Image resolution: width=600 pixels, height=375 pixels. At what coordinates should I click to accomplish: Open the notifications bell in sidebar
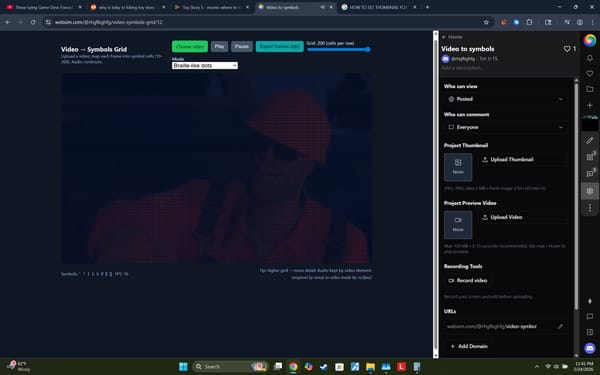tap(590, 58)
